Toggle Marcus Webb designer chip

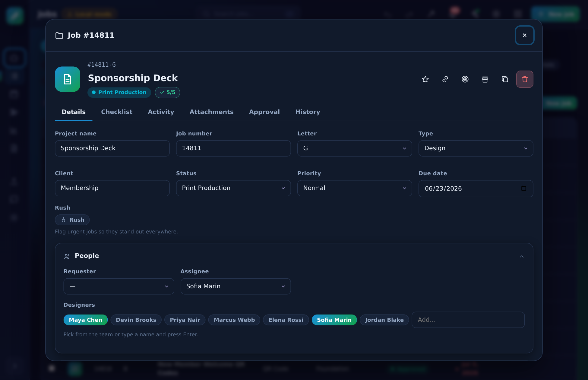click(234, 320)
